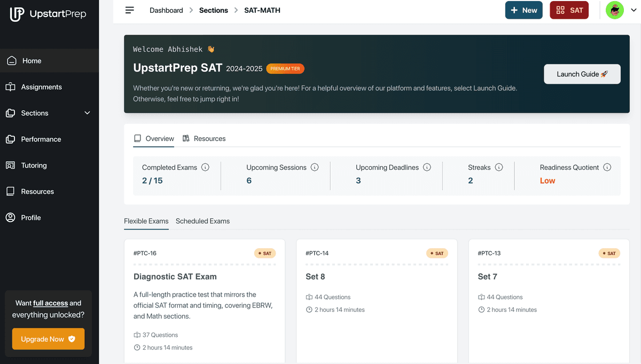The image size is (641, 364).
Task: Click info icon next to Completed Exams
Action: click(206, 167)
